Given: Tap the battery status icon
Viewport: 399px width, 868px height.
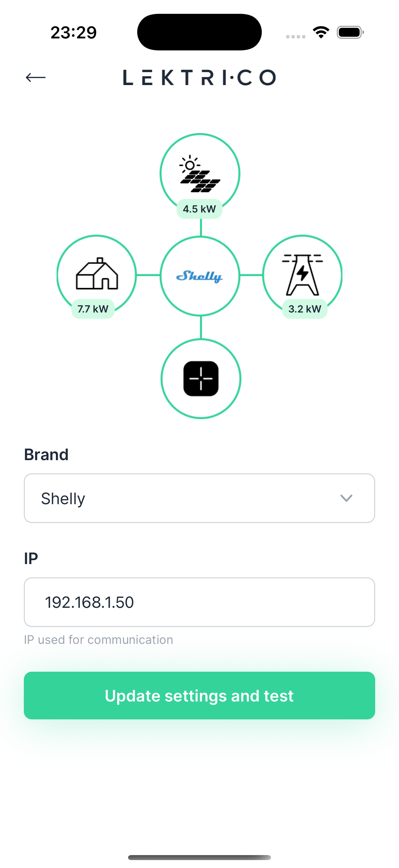Looking at the screenshot, I should 350,32.
